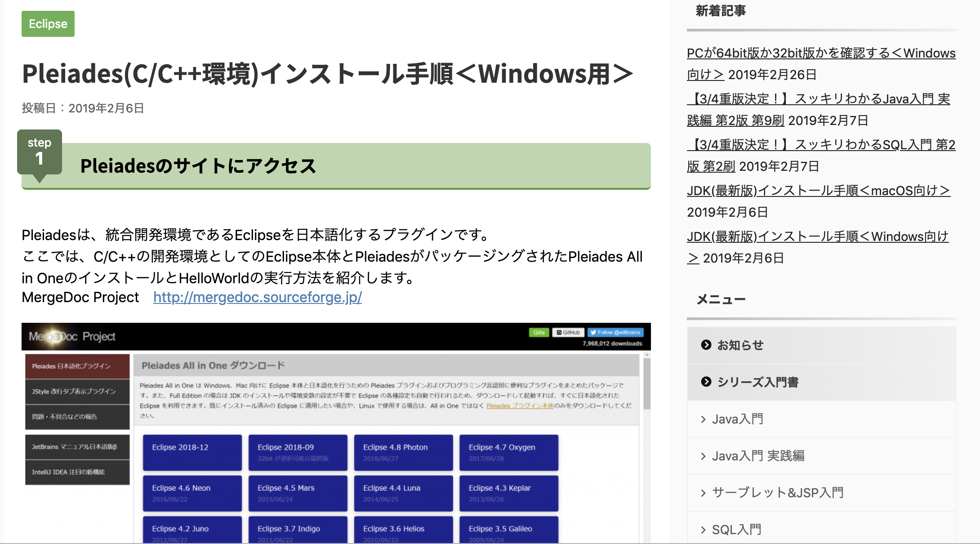
Task: Click the Eclipse 2018-12 download tile
Action: [x=192, y=452]
